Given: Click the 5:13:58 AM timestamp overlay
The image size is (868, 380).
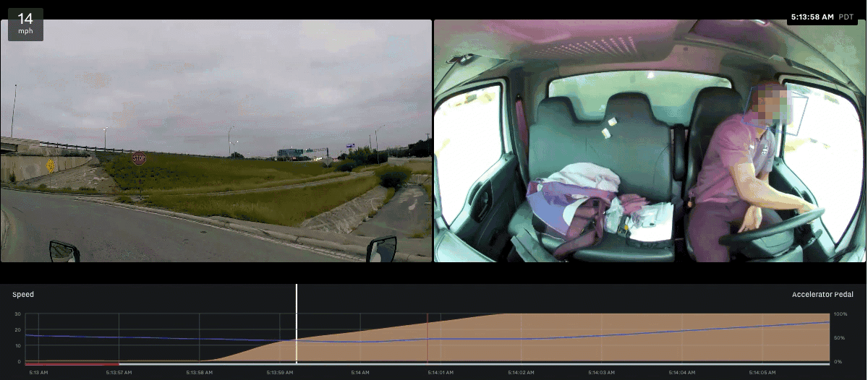Looking at the screenshot, I should (x=813, y=16).
